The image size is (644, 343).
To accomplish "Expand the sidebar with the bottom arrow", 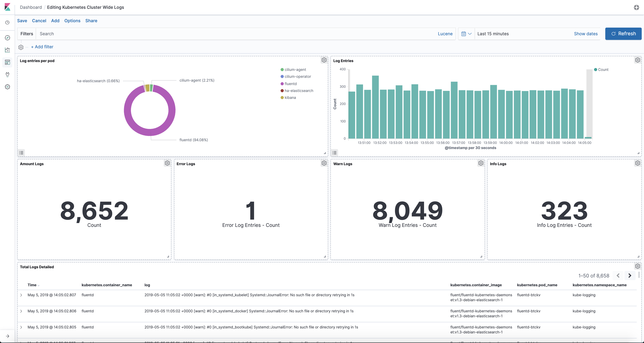I will (7, 336).
